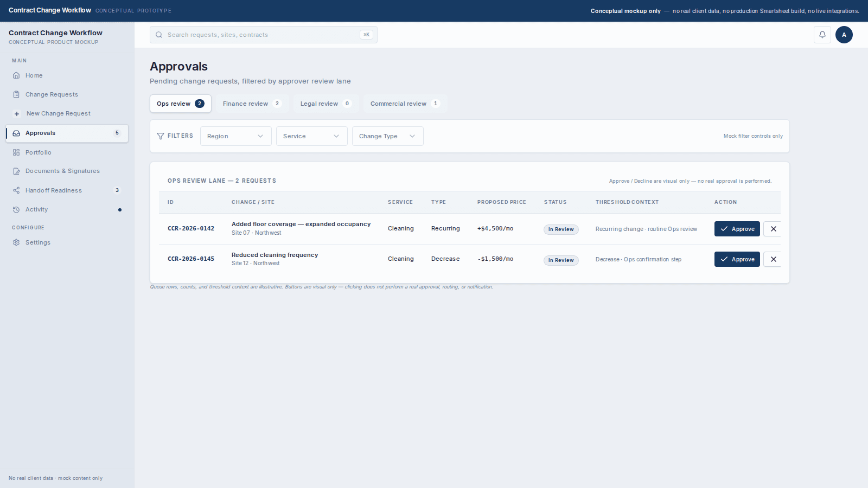Screen dimensions: 868x488
Task: Open notifications bell
Action: tap(822, 35)
